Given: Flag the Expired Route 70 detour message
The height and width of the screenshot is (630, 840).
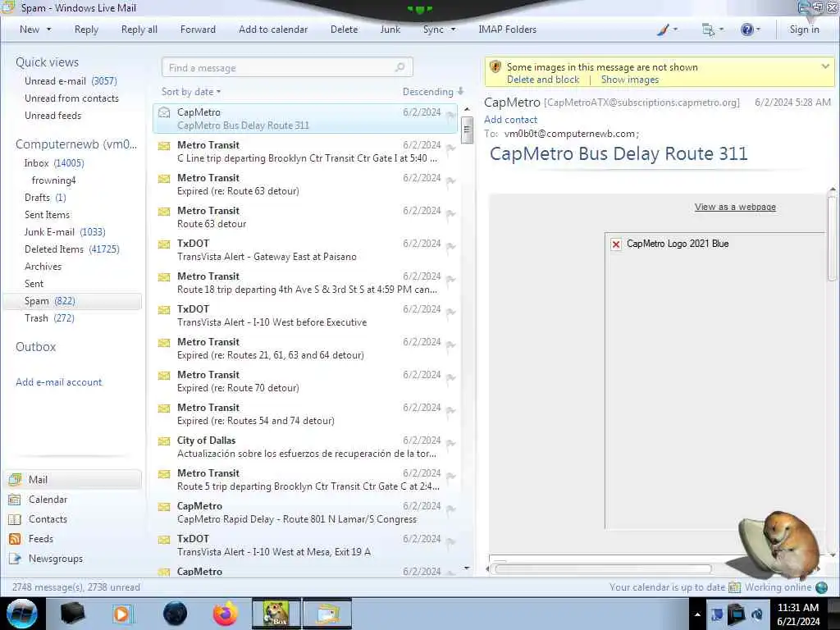Looking at the screenshot, I should pos(451,377).
